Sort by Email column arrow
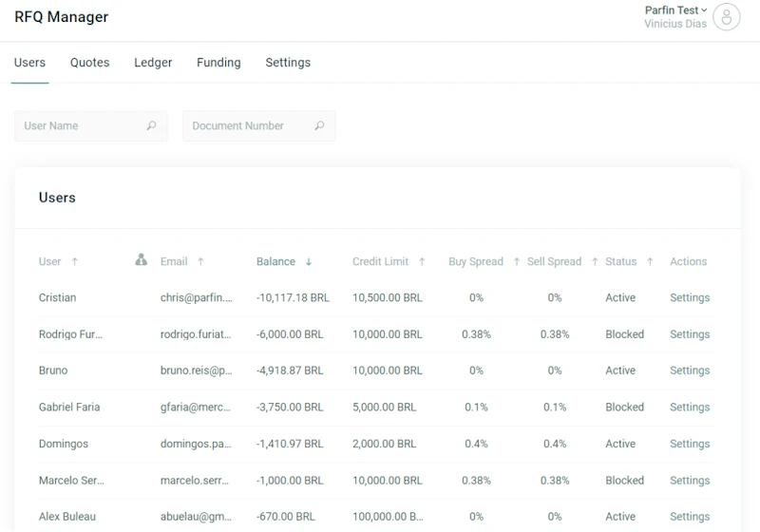 pyautogui.click(x=200, y=261)
